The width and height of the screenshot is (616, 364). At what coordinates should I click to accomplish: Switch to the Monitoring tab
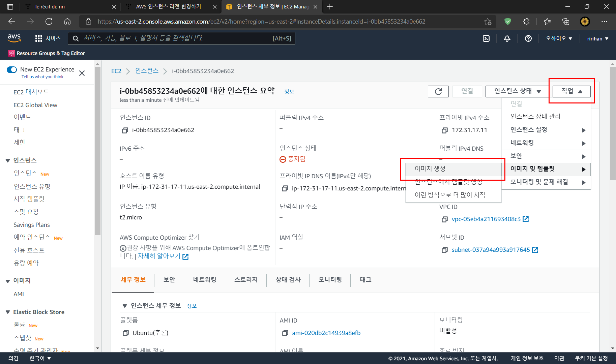click(330, 280)
